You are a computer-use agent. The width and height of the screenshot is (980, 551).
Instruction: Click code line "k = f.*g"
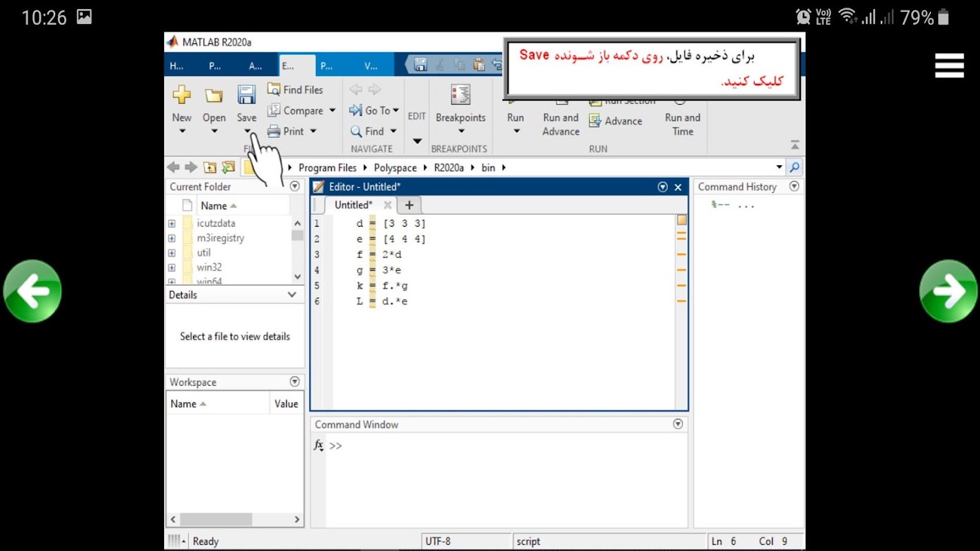(382, 286)
